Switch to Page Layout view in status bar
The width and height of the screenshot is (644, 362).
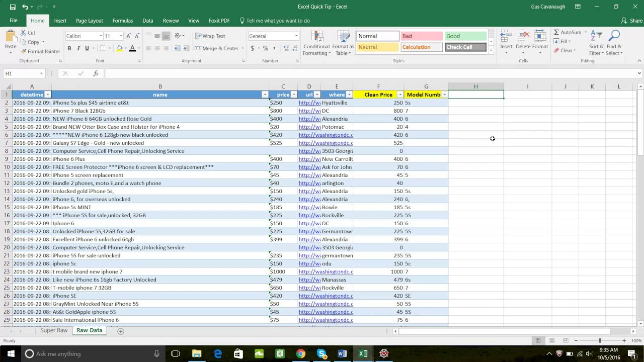coord(552,340)
